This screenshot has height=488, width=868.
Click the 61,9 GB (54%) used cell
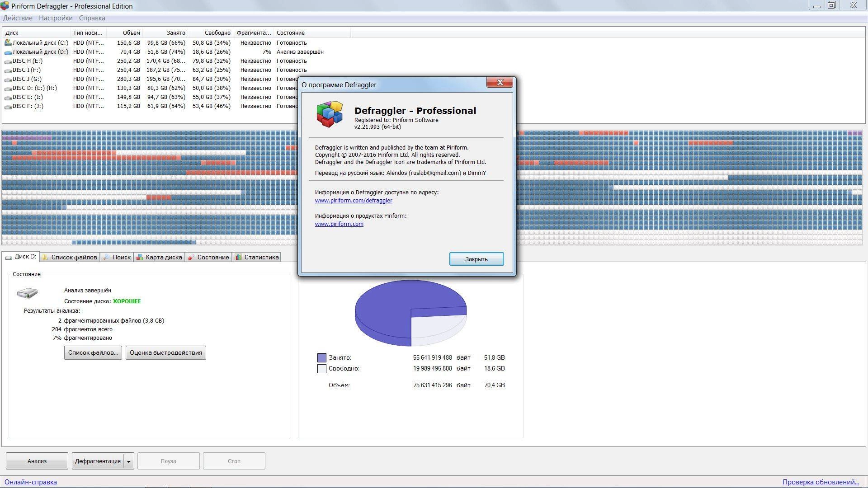[x=166, y=106]
